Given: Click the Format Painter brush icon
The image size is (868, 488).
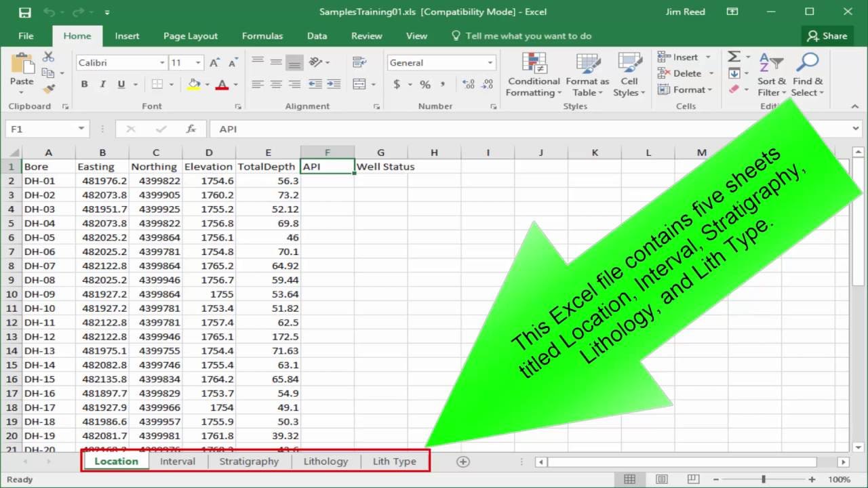Looking at the screenshot, I should click(48, 89).
